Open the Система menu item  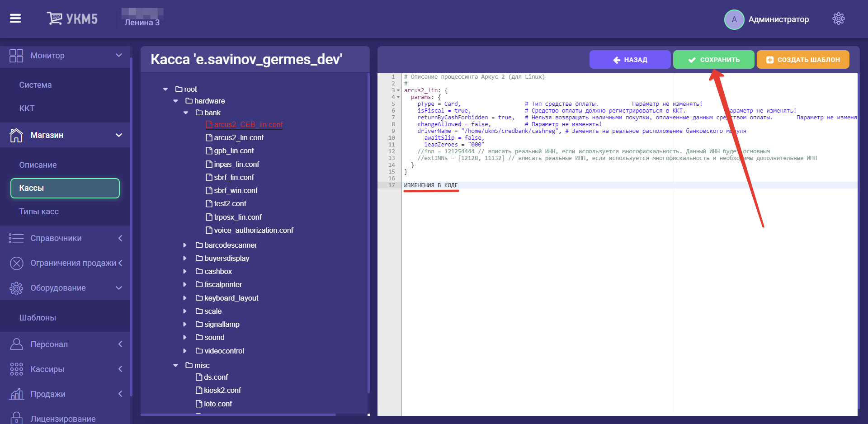[35, 85]
